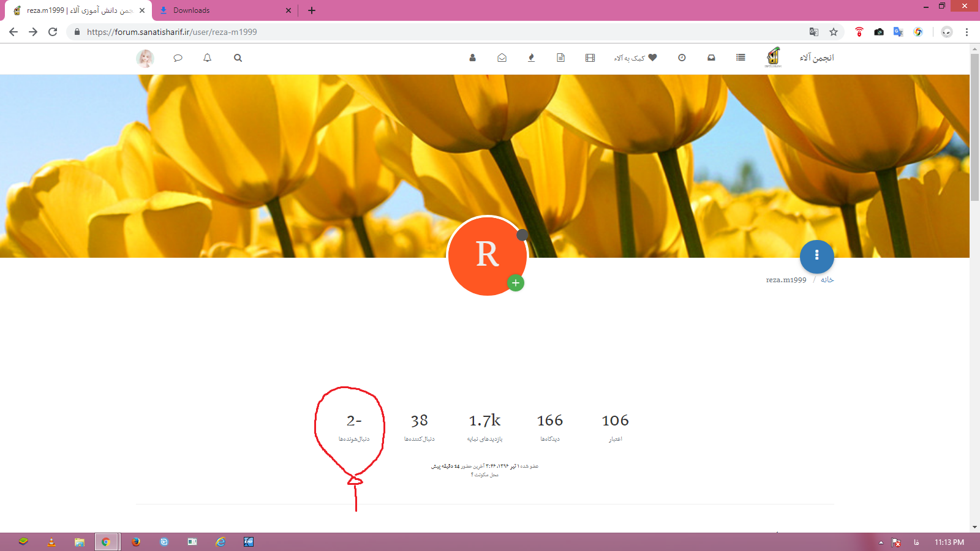
Task: Show hidden system tray icons arrow
Action: [x=881, y=542]
